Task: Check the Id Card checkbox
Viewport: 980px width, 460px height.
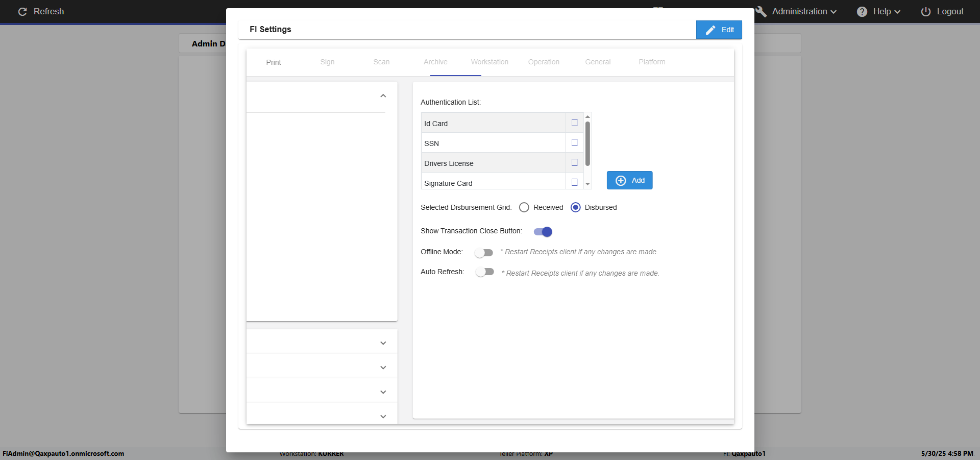Action: (x=575, y=123)
